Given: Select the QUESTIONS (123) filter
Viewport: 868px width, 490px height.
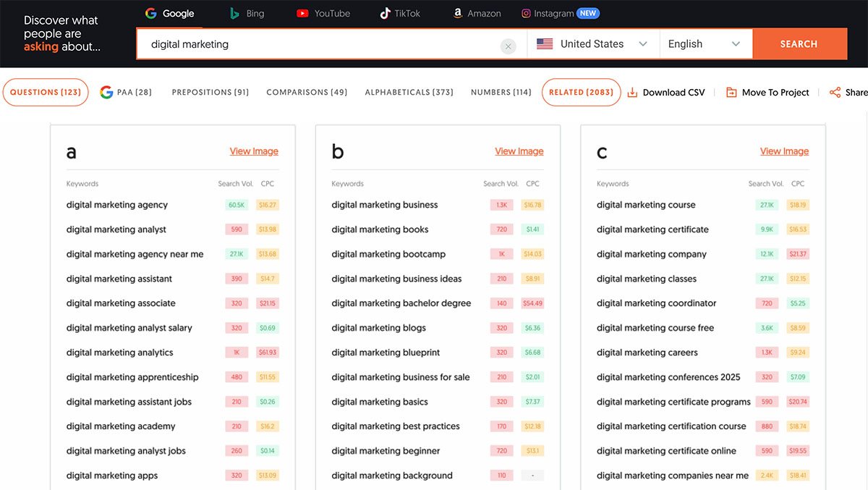Looking at the screenshot, I should coord(46,93).
